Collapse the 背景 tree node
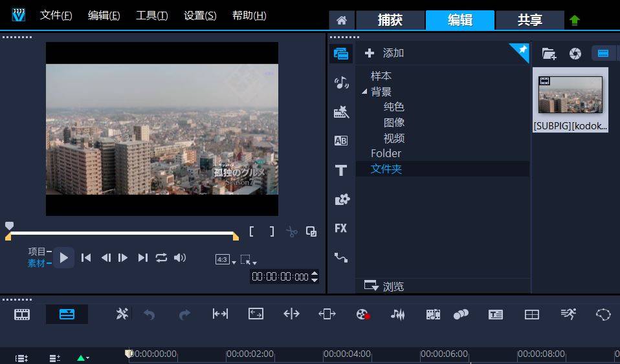 [x=364, y=92]
